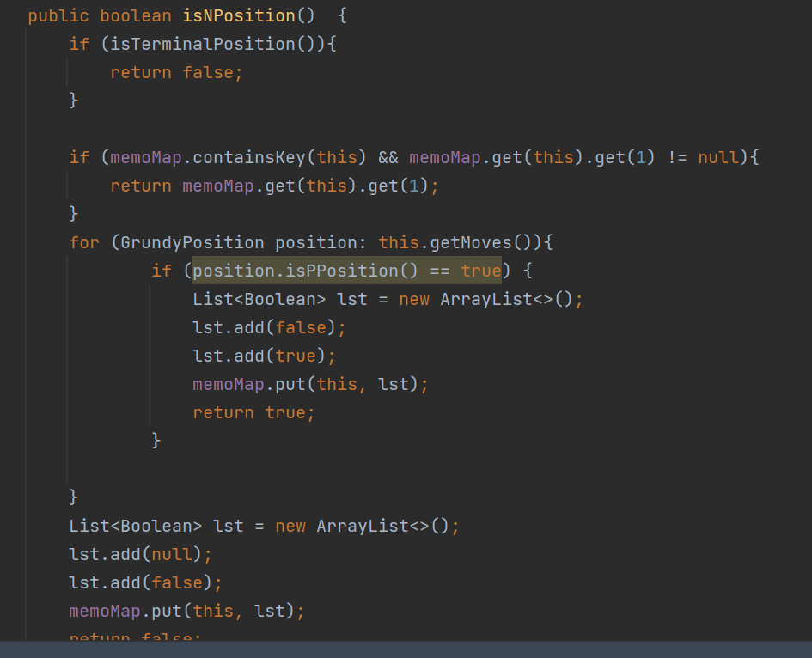This screenshot has height=658, width=812.
Task: Click the for keyword of the loop
Action: [x=84, y=243]
